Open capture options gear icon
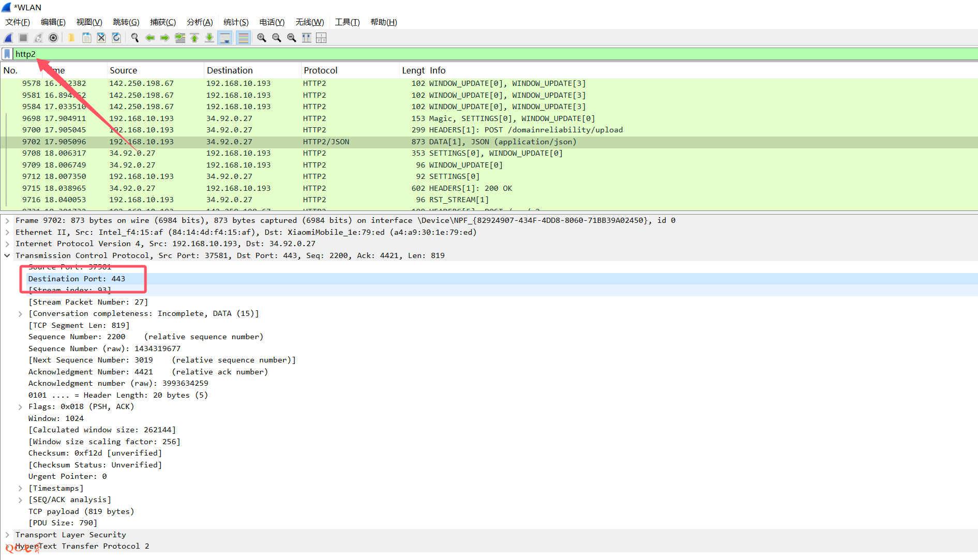Image resolution: width=978 pixels, height=560 pixels. [53, 38]
